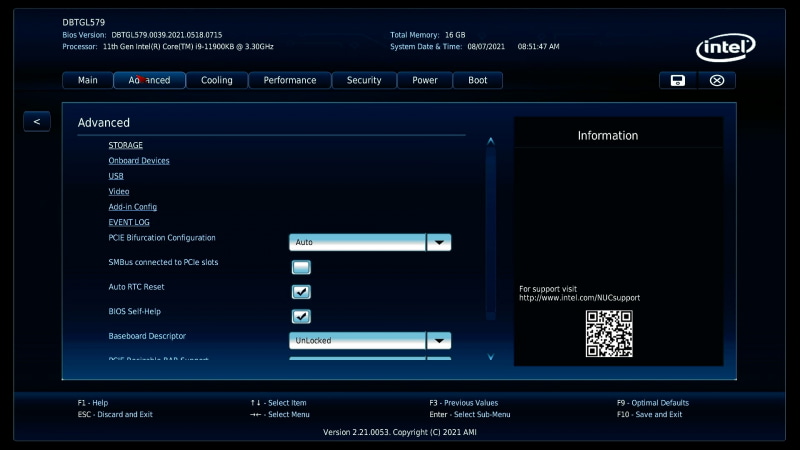The image size is (800, 450).
Task: Click the Information panel heading
Action: click(x=608, y=136)
